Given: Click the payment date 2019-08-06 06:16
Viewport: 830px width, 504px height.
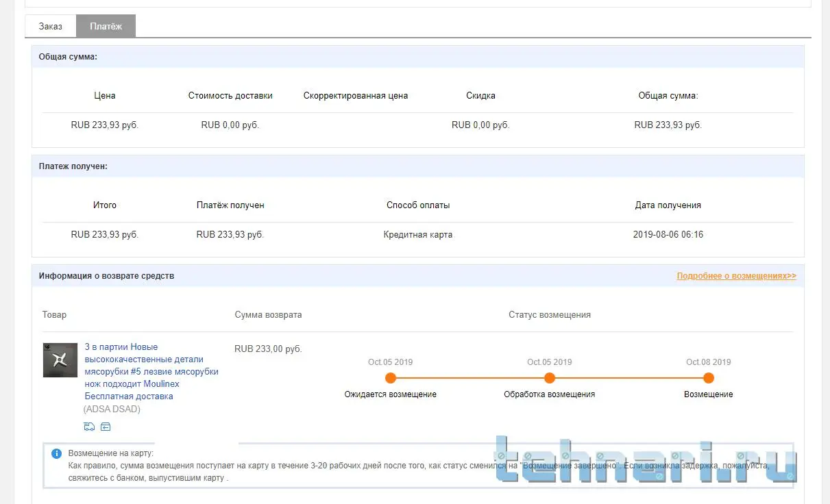Looking at the screenshot, I should [x=668, y=234].
